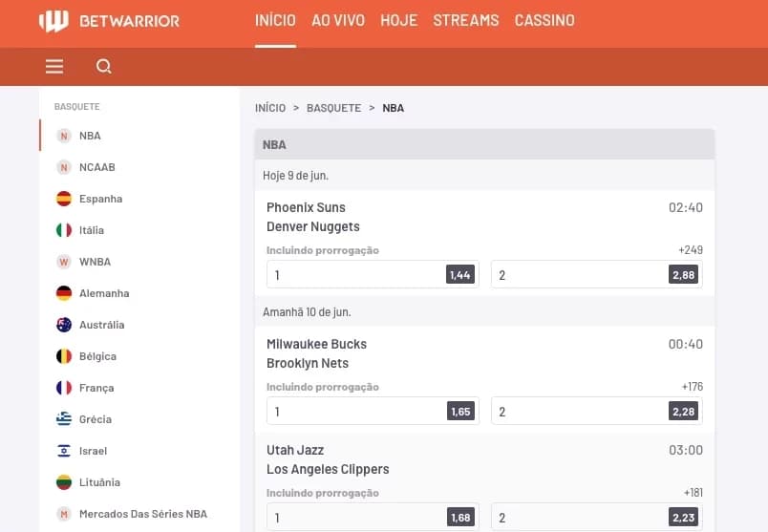Go to BASQUETE breadcrumb

point(334,108)
